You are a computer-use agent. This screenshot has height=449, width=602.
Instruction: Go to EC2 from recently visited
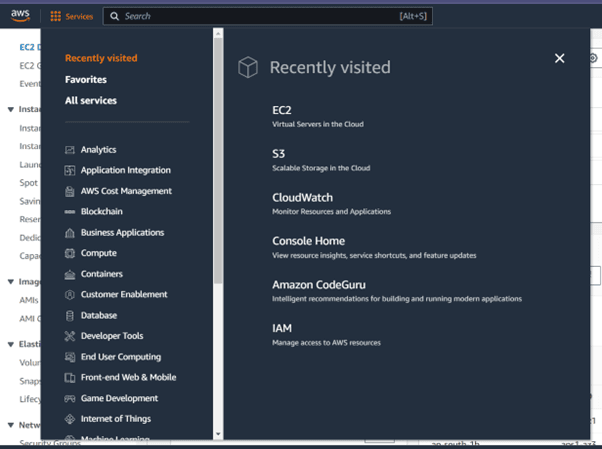pyautogui.click(x=282, y=110)
